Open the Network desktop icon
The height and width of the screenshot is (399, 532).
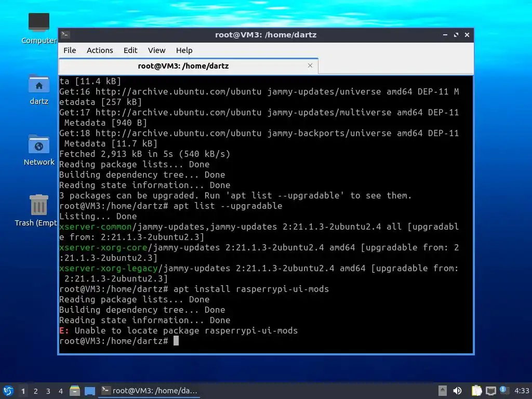pos(38,150)
